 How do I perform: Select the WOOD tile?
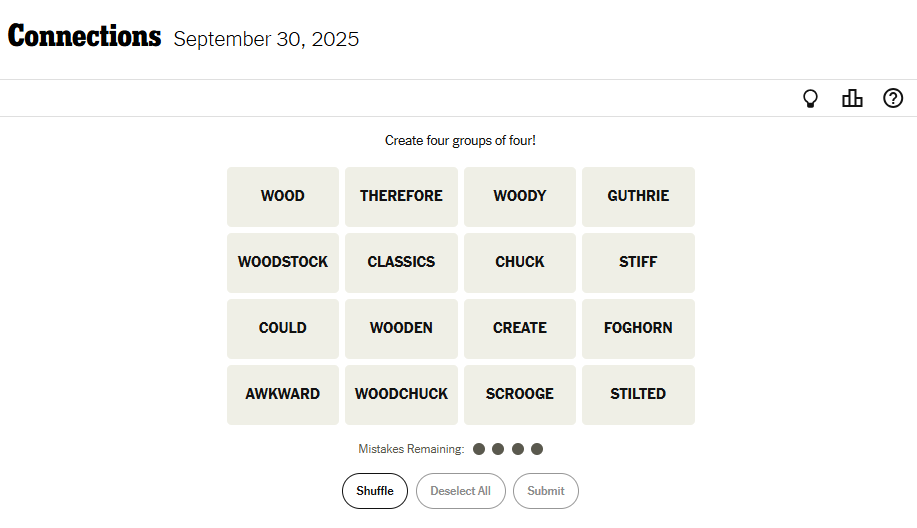click(283, 197)
